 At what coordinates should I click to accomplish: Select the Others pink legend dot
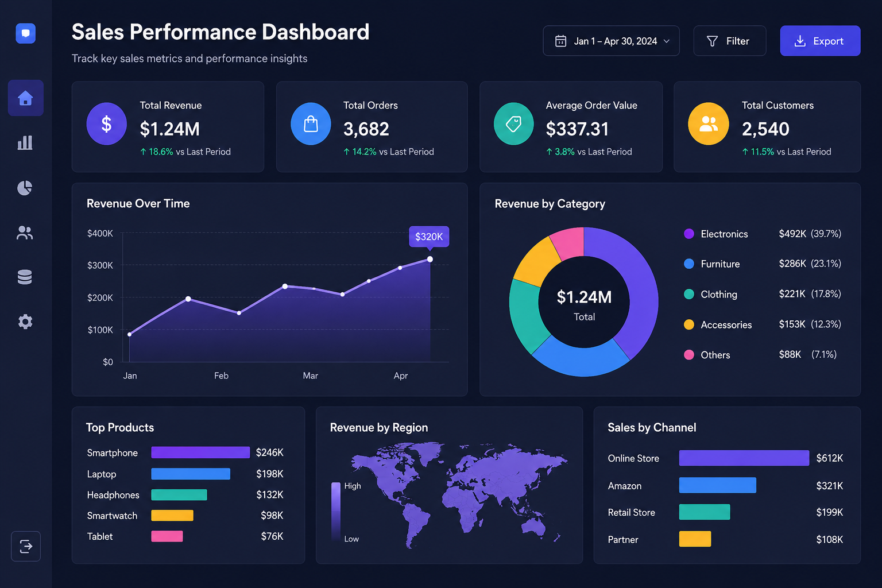[x=689, y=355]
